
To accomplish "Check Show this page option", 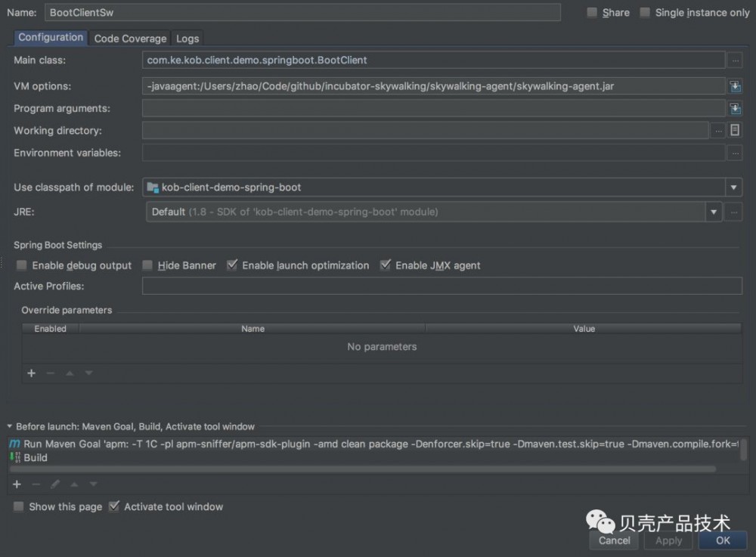I will click(x=18, y=506).
